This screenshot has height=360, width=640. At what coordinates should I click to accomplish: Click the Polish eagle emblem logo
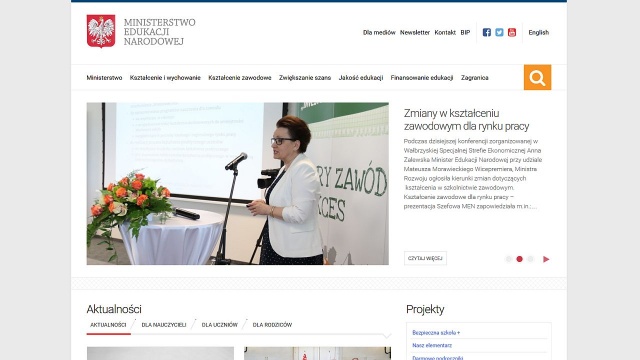tap(101, 31)
